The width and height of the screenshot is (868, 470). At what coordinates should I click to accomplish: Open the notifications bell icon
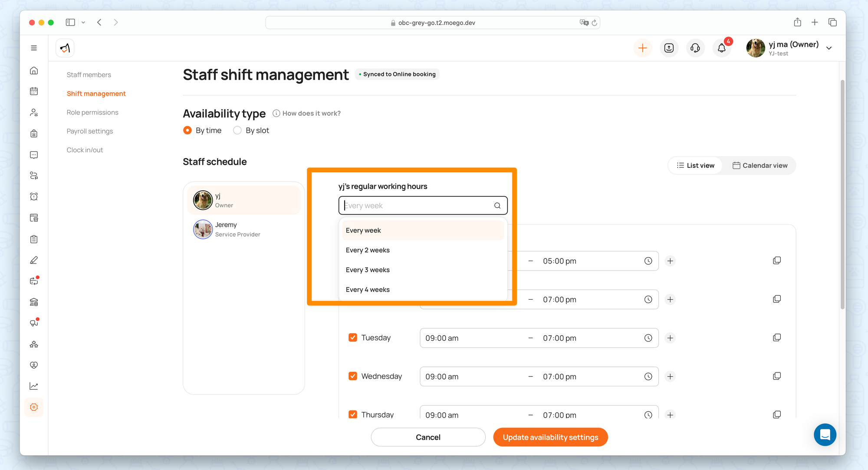tap(721, 48)
